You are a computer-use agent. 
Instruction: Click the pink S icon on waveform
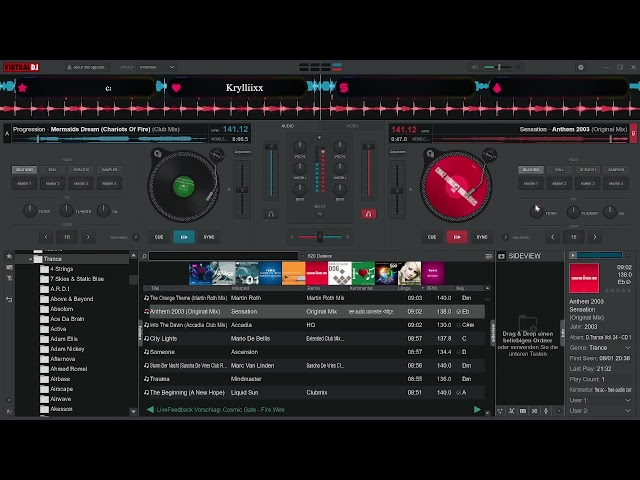(x=344, y=87)
